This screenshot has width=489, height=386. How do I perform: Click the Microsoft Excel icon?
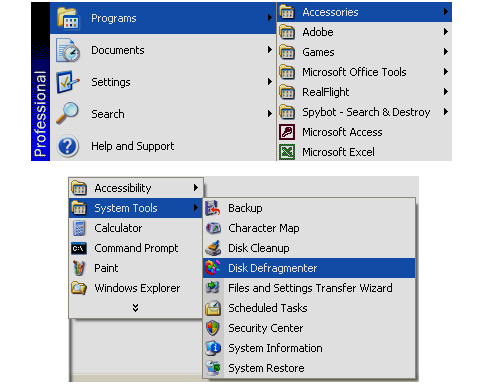click(287, 152)
